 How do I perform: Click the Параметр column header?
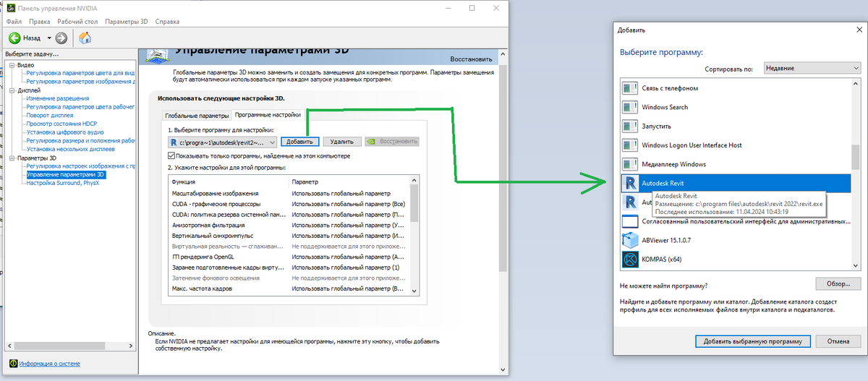(349, 181)
